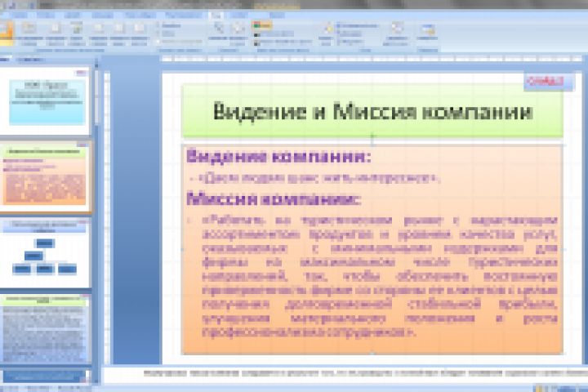Expand the Switch Windows dropdown
Screen dimensions: 588x392
pos(396,33)
